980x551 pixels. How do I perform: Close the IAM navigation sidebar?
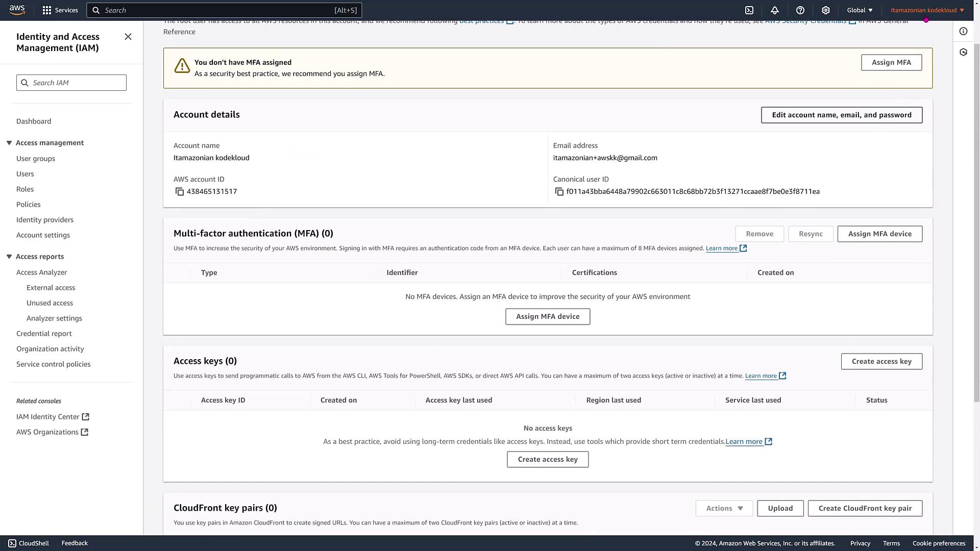128,37
